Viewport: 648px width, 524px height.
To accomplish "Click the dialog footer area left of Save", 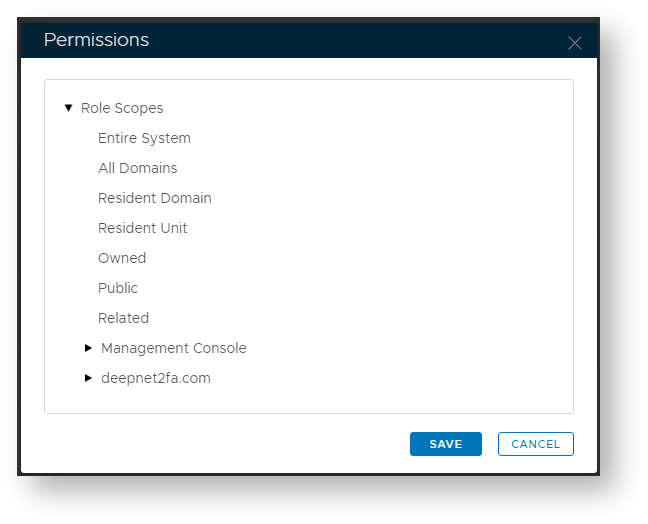I will 220,444.
